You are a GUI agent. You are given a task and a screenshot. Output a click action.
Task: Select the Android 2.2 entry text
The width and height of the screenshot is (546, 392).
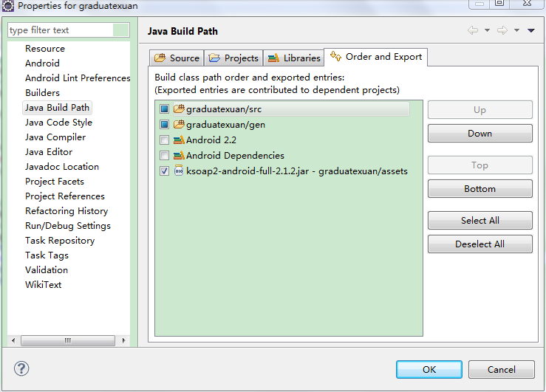point(211,140)
